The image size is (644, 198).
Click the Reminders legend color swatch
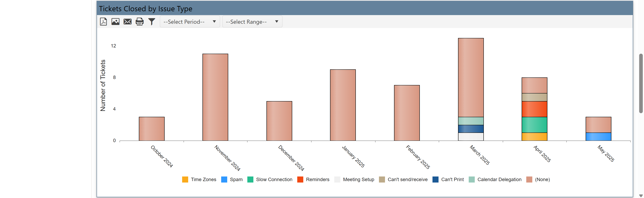(300, 180)
